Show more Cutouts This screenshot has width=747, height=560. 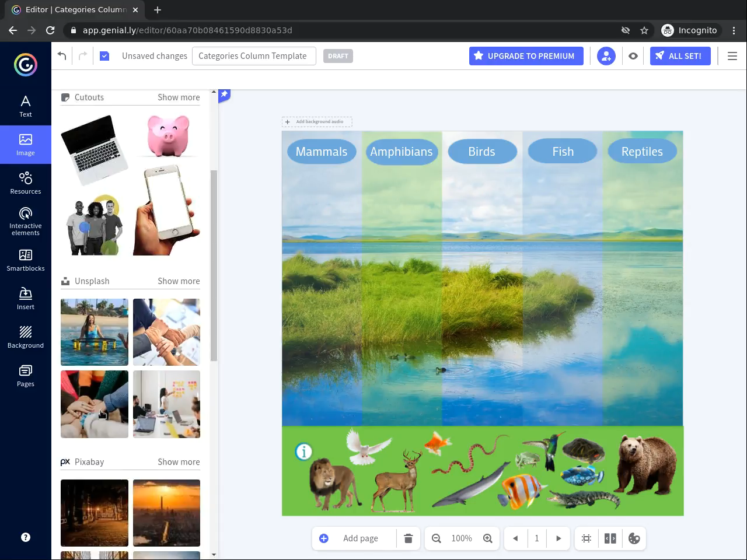(179, 97)
